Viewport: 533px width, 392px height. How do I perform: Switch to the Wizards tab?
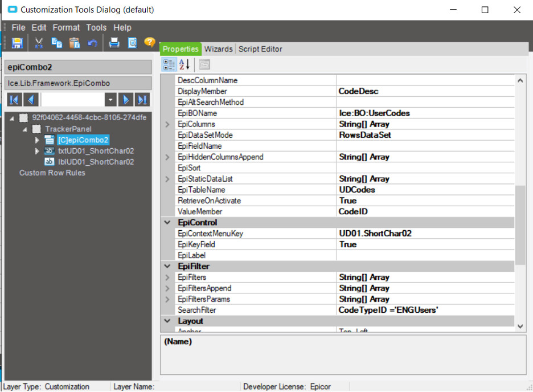tap(218, 49)
